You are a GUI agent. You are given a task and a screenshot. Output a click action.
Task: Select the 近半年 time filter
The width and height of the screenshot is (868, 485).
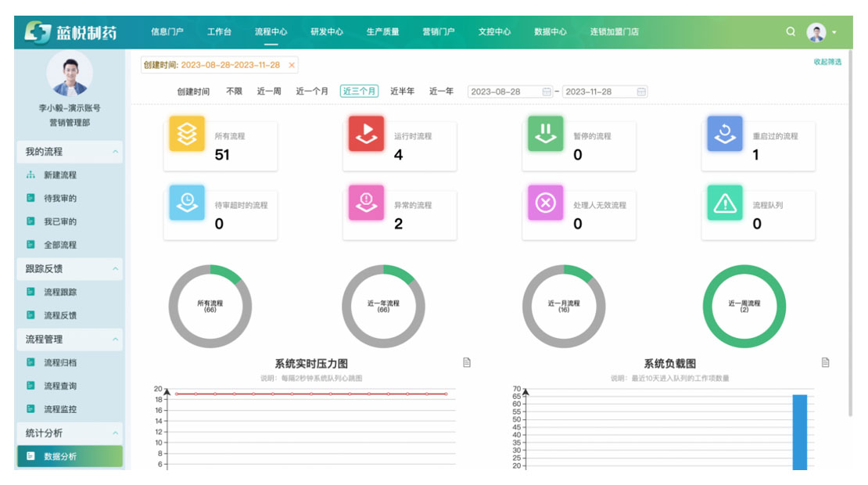403,92
